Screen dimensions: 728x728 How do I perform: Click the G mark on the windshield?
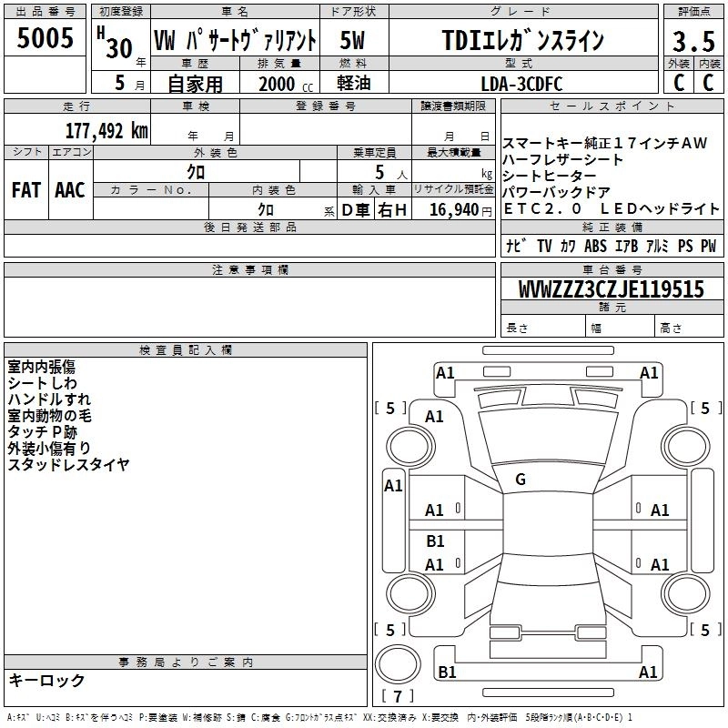[x=521, y=480]
